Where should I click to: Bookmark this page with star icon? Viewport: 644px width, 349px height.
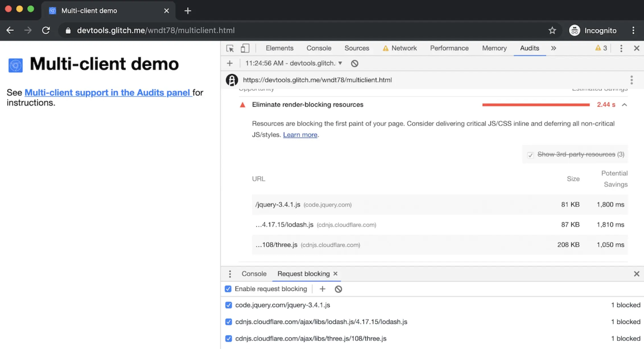552,30
